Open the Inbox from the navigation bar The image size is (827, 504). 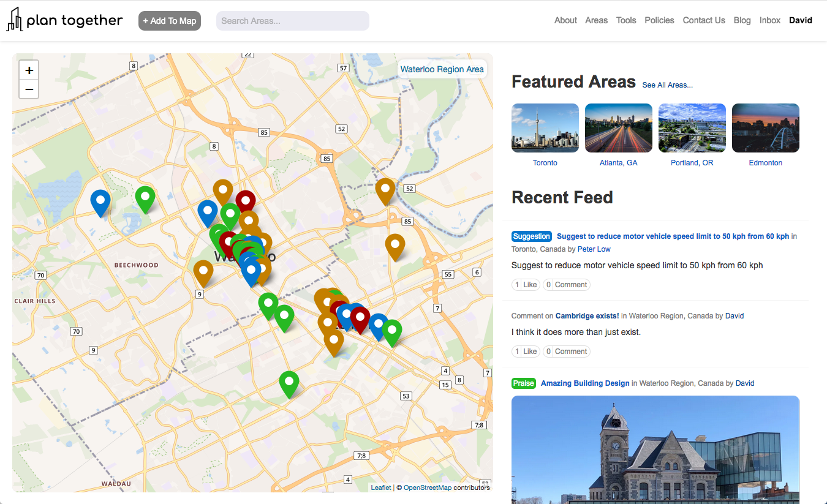tap(770, 20)
